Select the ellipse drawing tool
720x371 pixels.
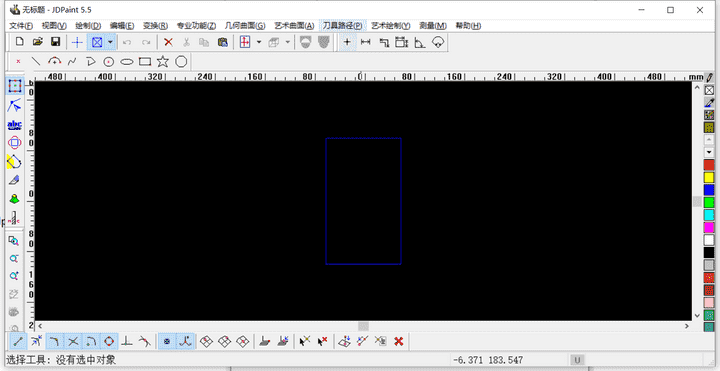(x=127, y=62)
